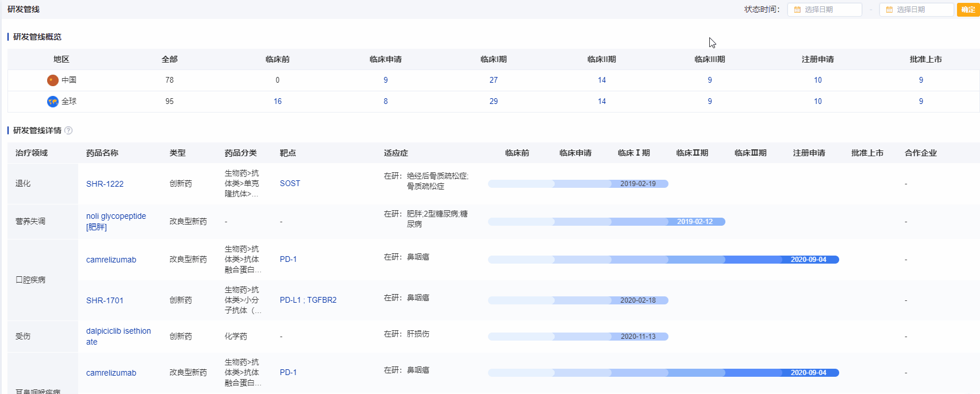Click the 化学药 classification cell

[236, 337]
